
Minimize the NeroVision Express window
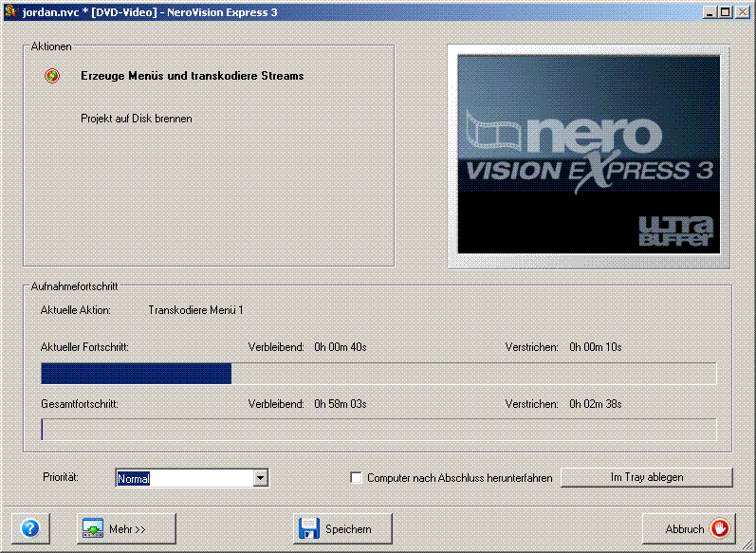[709, 12]
